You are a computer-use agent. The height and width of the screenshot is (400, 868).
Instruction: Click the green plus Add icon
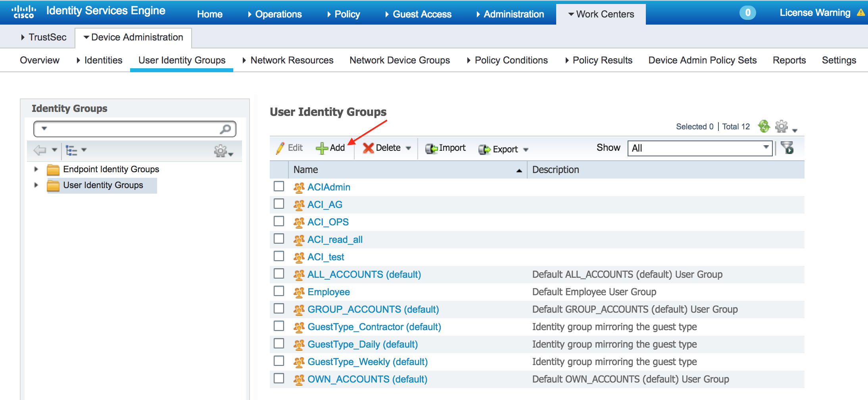click(x=322, y=148)
